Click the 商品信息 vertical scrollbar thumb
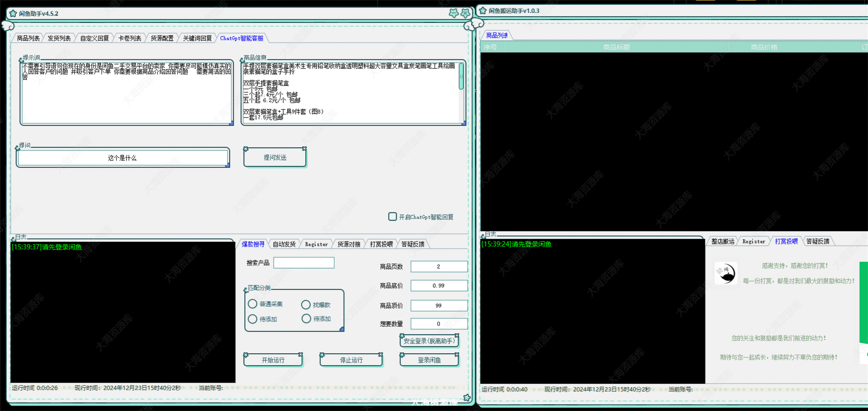The image size is (868, 411). [x=461, y=76]
